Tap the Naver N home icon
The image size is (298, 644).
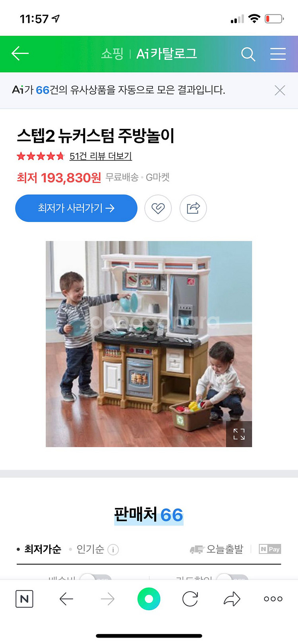[x=24, y=599]
